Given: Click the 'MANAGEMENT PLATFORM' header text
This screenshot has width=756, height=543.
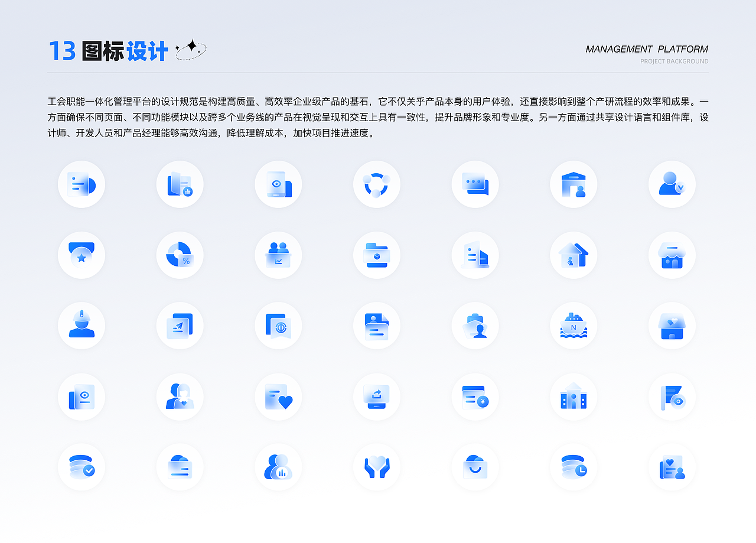Looking at the screenshot, I should [647, 49].
